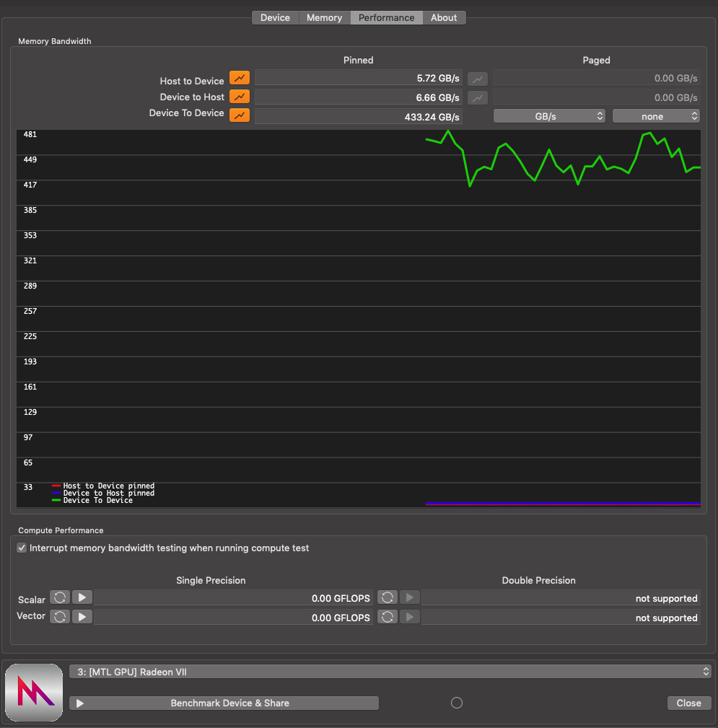Open the Radeon VII device selector
Viewport: 718px width, 728px height.
(390, 671)
